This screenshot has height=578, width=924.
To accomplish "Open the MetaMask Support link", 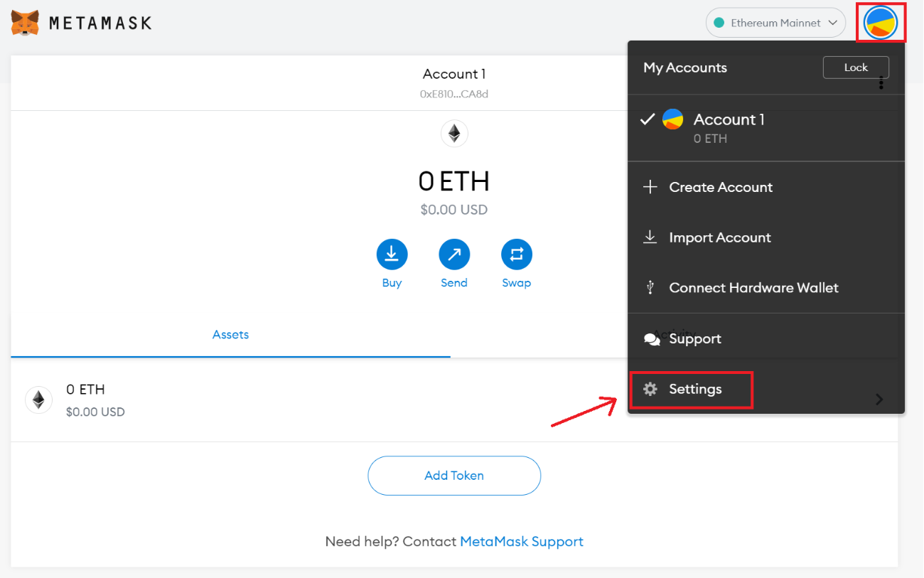I will [x=522, y=542].
